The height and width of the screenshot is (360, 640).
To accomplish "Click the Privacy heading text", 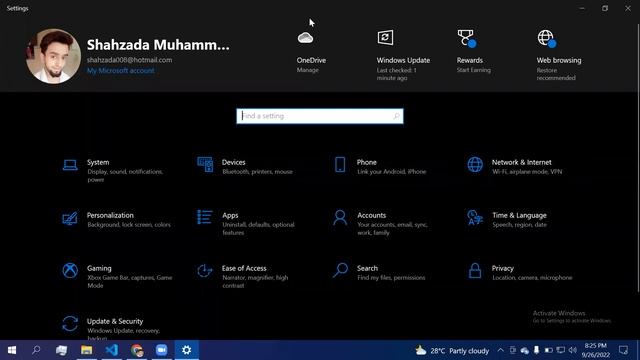I will point(502,268).
